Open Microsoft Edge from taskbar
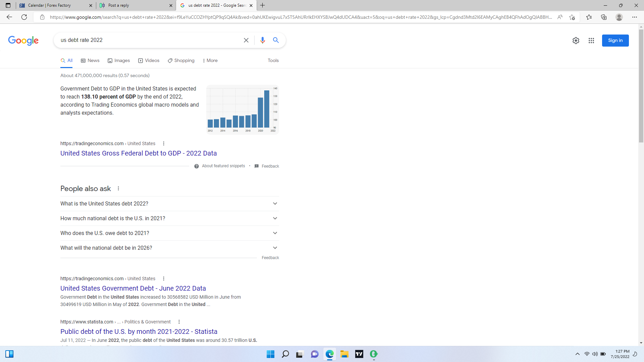644x362 pixels. point(330,354)
